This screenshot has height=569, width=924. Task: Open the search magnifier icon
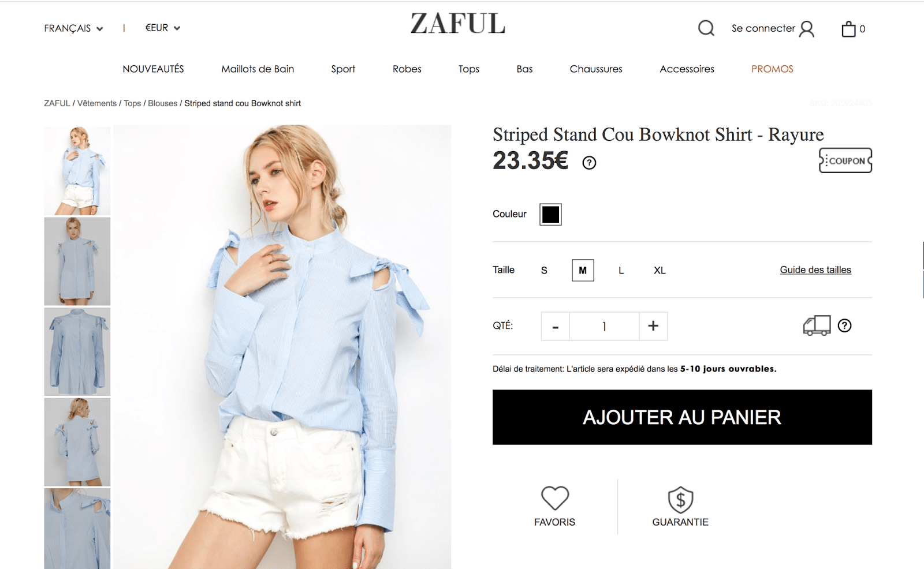coord(706,28)
